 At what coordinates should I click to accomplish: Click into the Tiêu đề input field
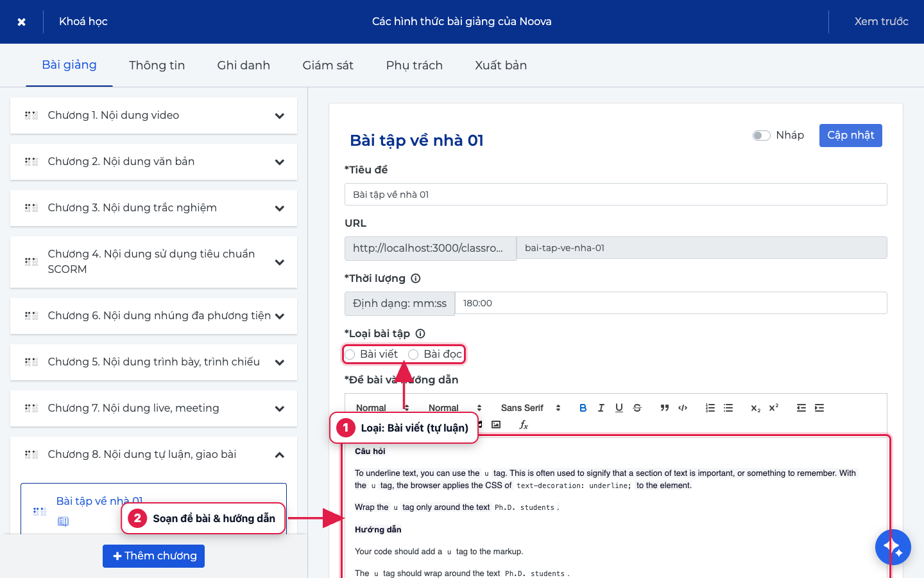point(615,195)
